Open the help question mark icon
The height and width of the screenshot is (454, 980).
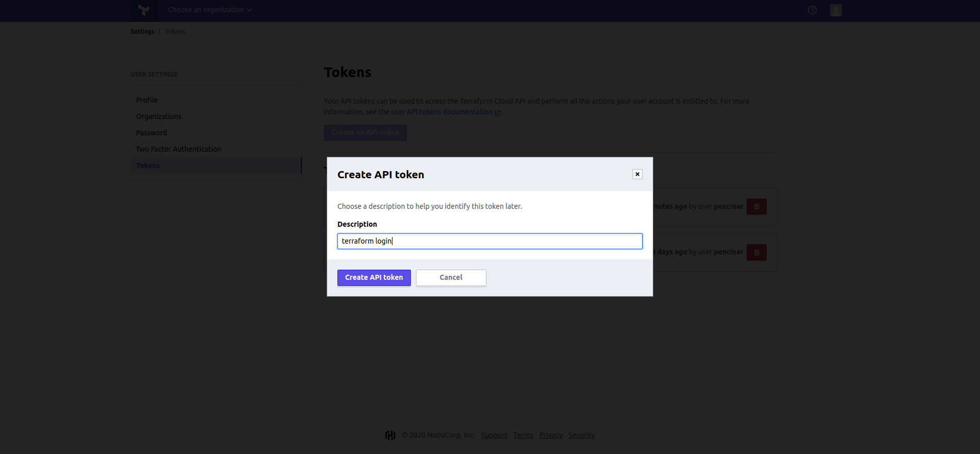pyautogui.click(x=812, y=10)
